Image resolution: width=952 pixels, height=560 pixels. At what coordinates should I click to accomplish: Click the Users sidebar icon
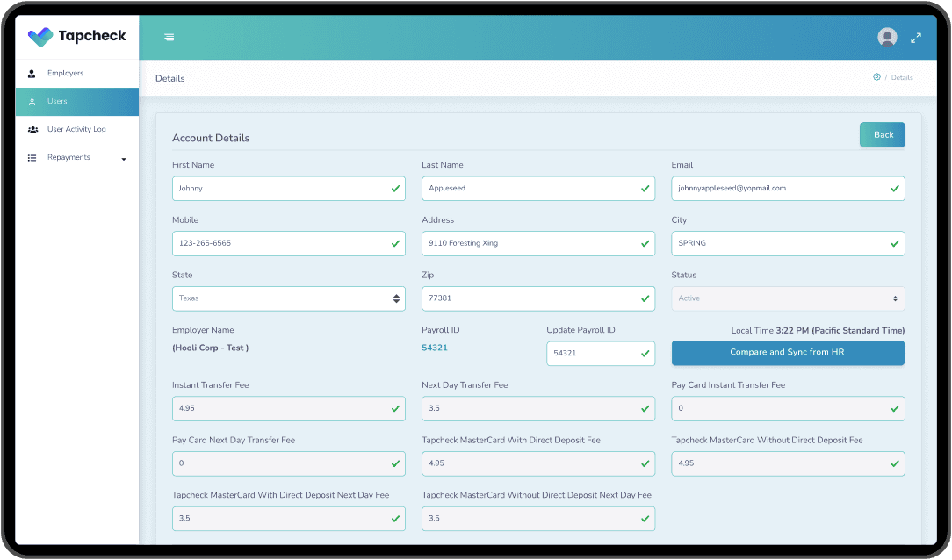click(31, 101)
